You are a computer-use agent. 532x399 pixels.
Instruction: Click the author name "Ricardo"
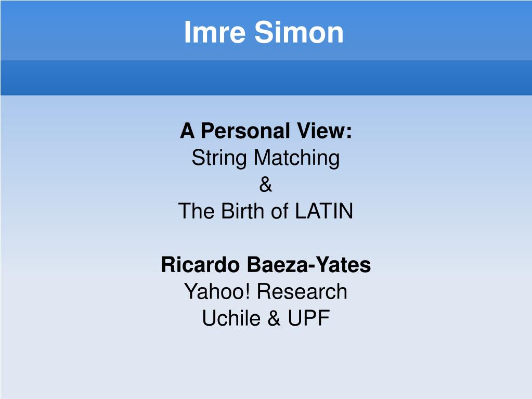pos(200,265)
